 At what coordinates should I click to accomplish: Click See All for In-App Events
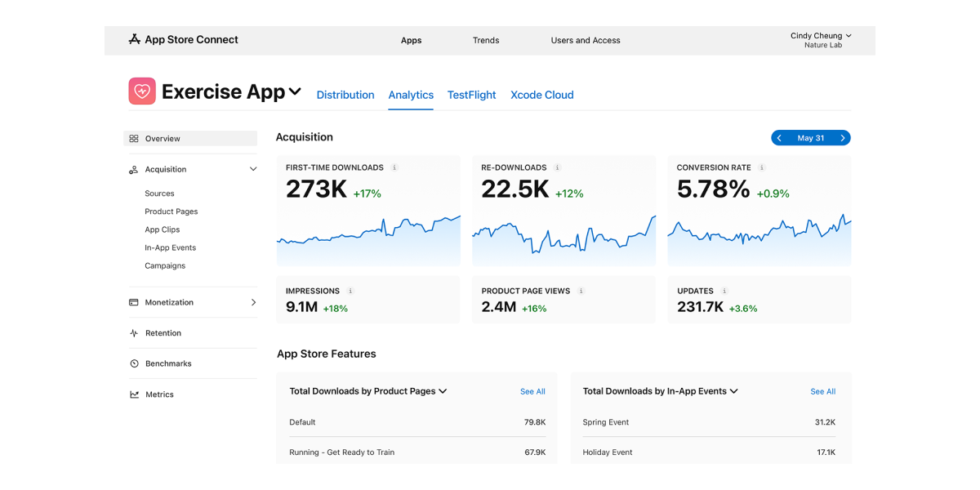pos(822,392)
